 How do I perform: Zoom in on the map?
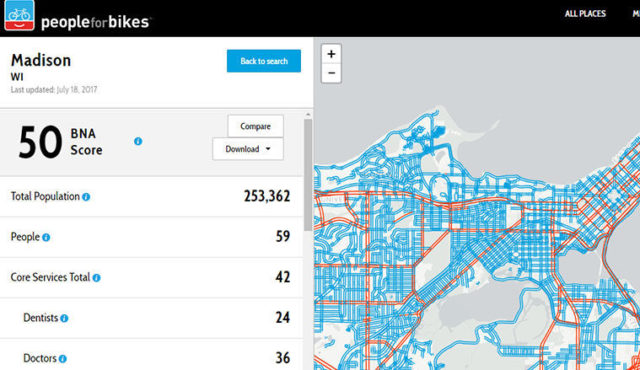(x=331, y=54)
